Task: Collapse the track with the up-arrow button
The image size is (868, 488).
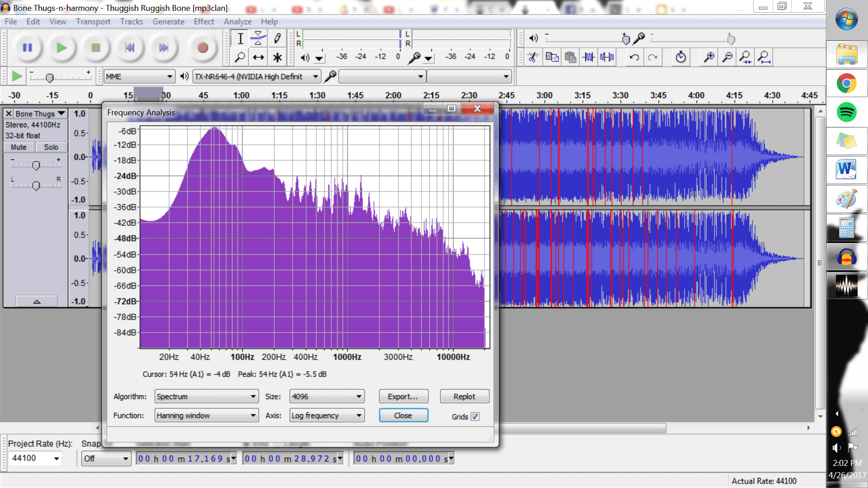Action: [x=37, y=301]
